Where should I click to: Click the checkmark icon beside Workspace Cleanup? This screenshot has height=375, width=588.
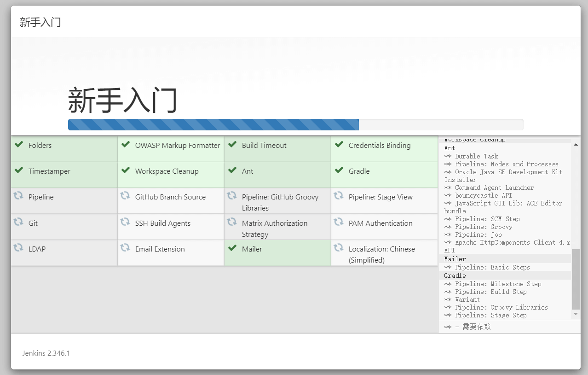126,170
